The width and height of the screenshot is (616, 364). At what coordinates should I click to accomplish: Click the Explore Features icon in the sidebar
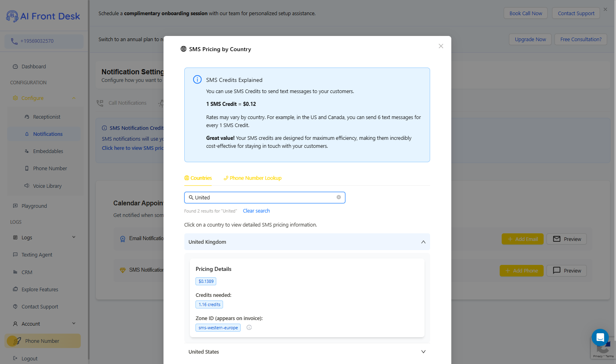click(x=15, y=289)
